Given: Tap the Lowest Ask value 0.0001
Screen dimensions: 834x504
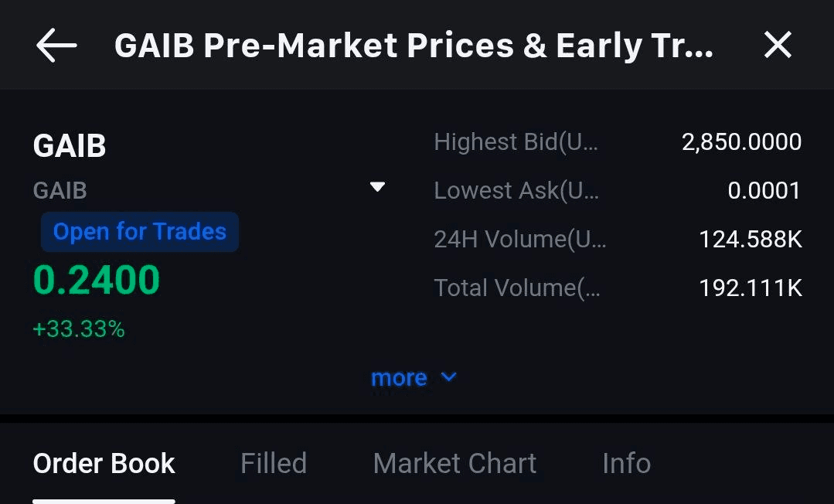Looking at the screenshot, I should [x=764, y=191].
